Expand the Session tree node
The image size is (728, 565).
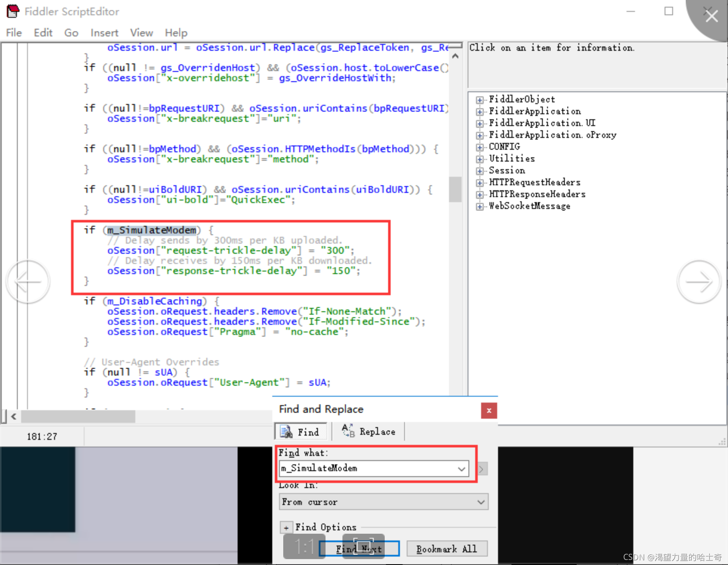point(479,171)
